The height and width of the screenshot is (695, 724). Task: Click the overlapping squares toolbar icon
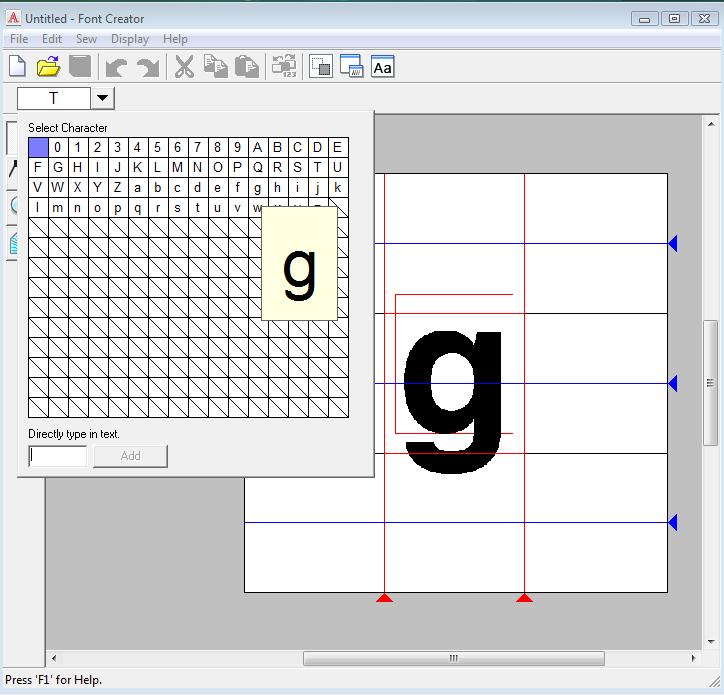pyautogui.click(x=321, y=66)
